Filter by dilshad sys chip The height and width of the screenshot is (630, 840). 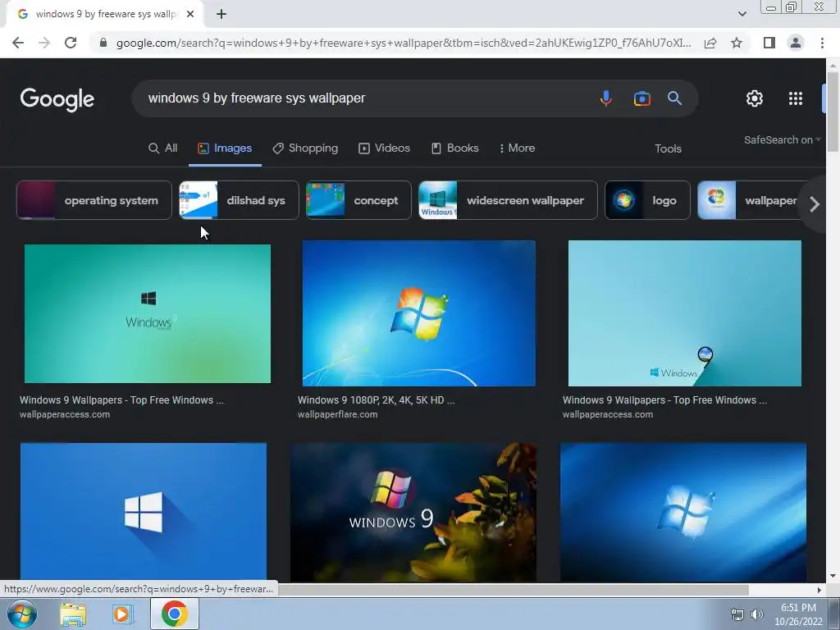tap(239, 200)
